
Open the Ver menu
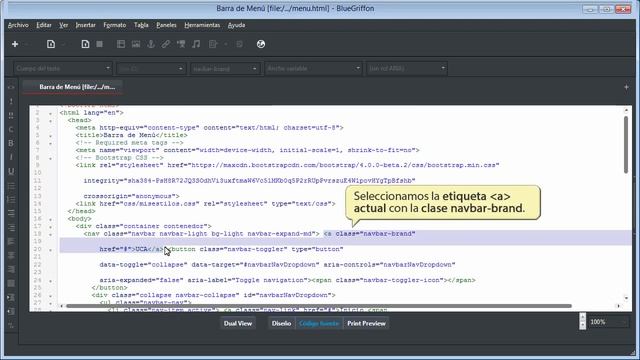(63, 25)
